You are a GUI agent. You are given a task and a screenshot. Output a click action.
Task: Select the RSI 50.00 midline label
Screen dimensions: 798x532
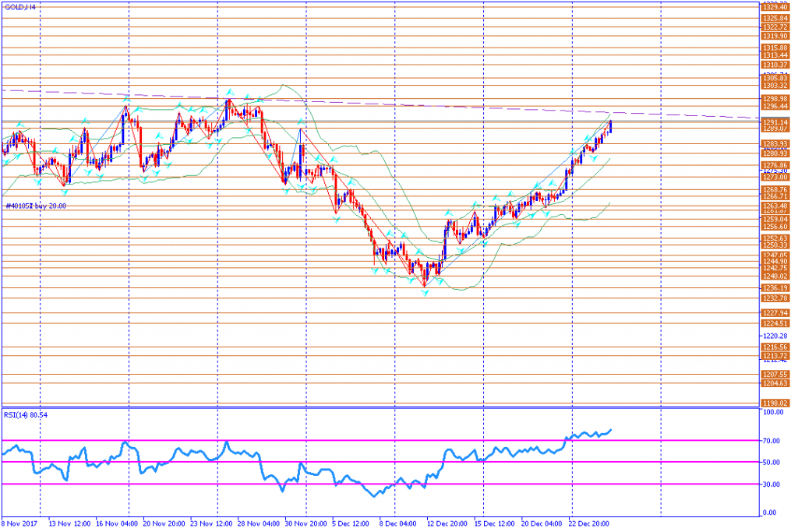click(773, 462)
